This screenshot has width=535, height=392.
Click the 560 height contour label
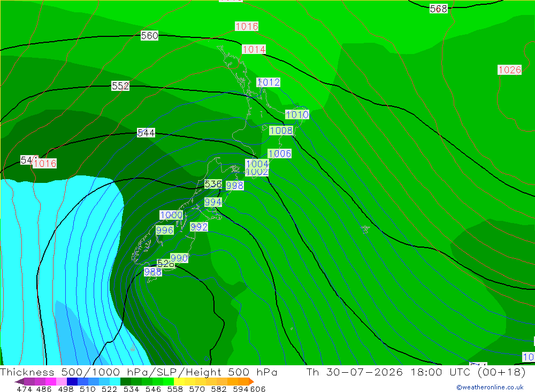coord(149,35)
